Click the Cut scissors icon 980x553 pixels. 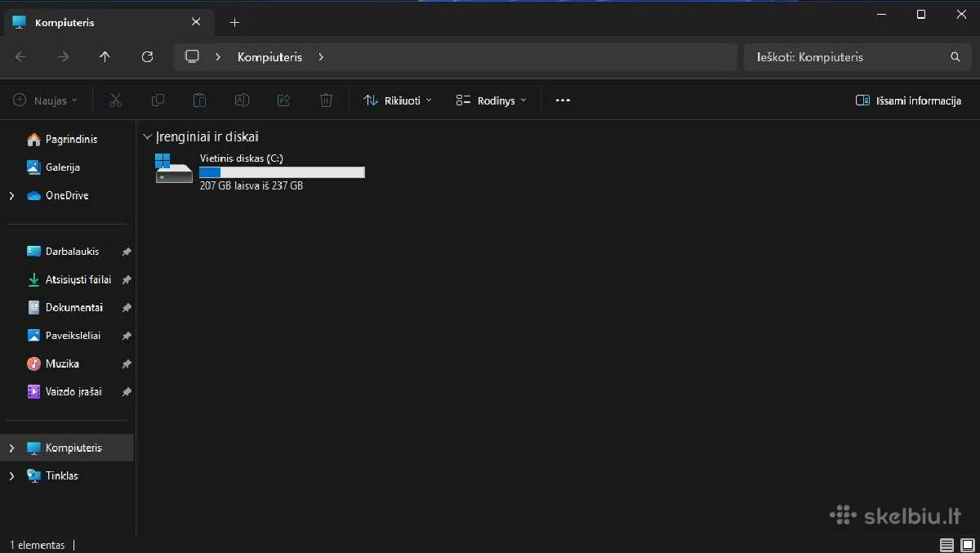click(115, 100)
